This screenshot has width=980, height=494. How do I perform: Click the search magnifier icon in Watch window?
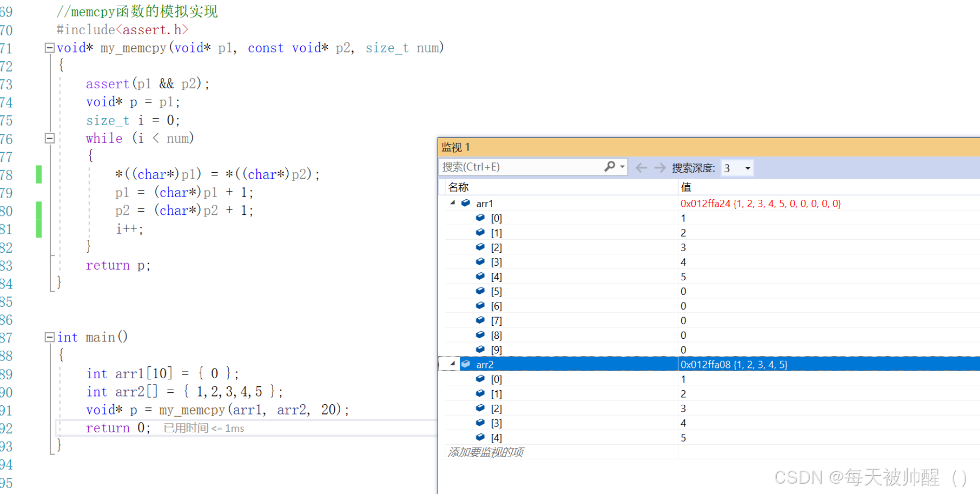tap(610, 167)
